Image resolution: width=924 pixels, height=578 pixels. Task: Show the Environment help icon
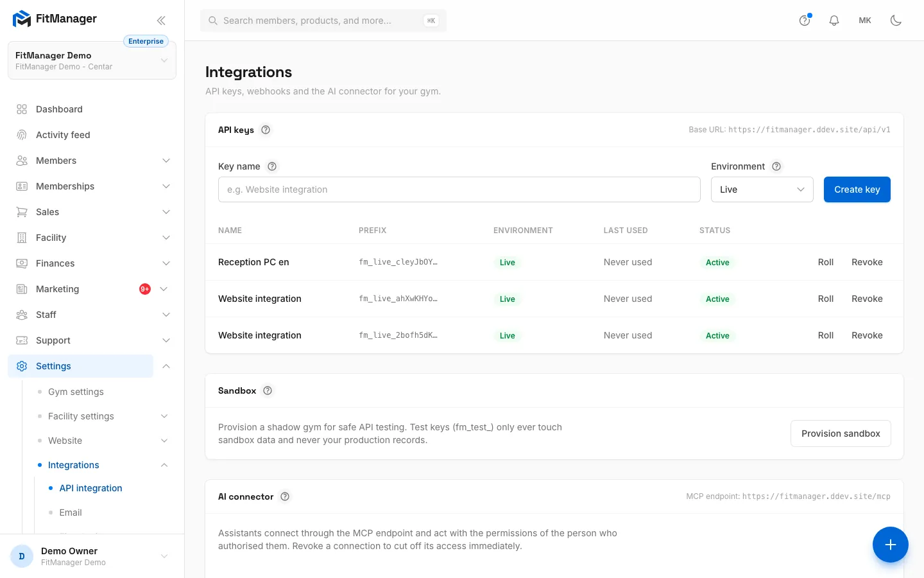(776, 166)
